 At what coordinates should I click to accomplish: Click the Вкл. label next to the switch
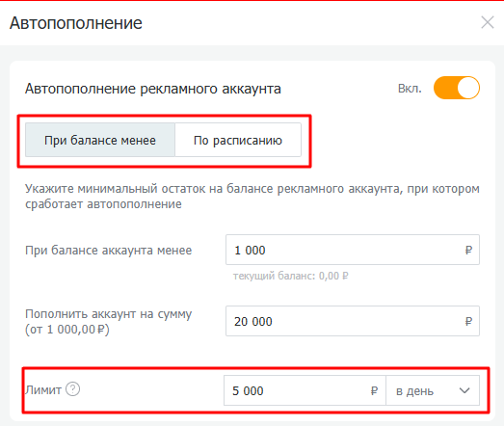pos(410,88)
